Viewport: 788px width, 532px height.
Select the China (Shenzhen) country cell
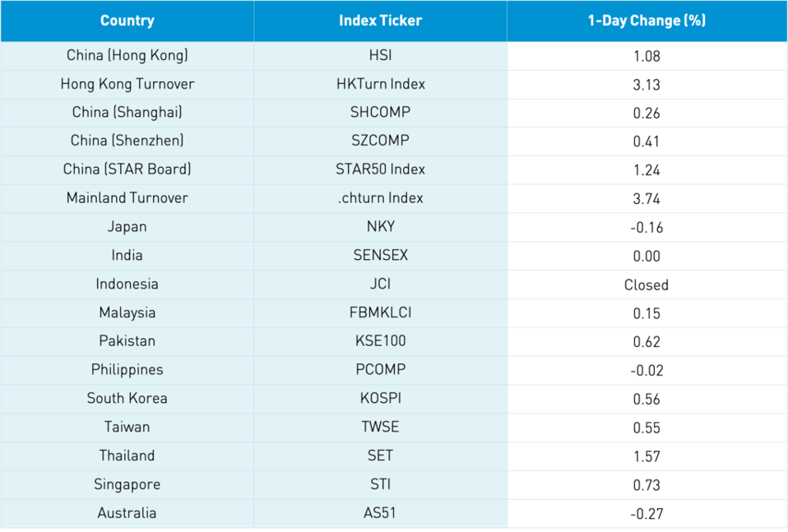[x=127, y=141]
